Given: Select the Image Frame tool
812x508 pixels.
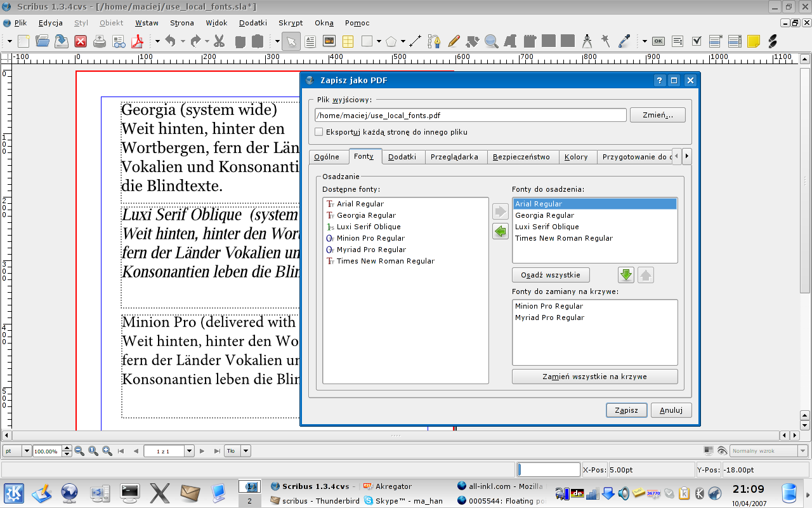Looking at the screenshot, I should point(329,42).
